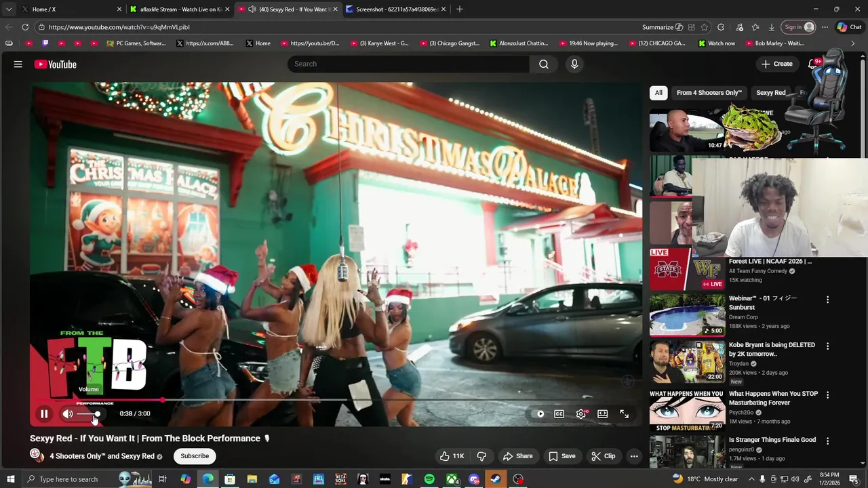
Task: Select the From 4 Shooters Only chip
Action: tap(709, 93)
